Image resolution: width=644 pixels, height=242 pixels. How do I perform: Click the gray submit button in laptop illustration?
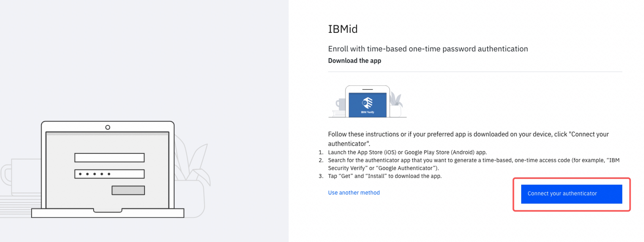128,190
